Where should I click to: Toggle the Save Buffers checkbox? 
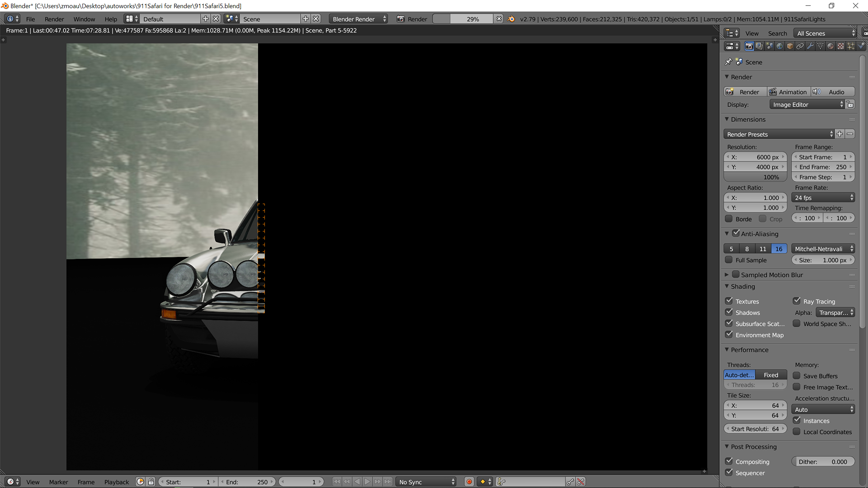(797, 375)
